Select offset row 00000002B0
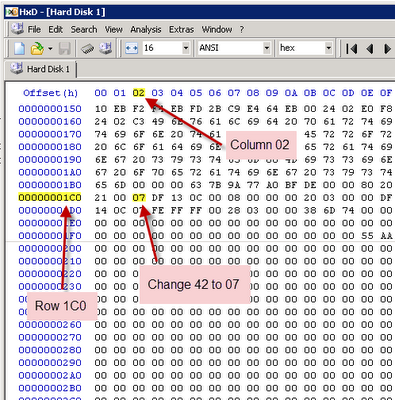The image size is (395, 400). [50, 388]
